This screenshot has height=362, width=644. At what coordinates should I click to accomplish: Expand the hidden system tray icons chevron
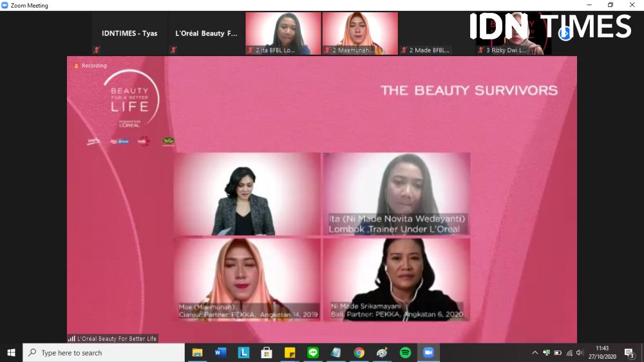coord(535,352)
